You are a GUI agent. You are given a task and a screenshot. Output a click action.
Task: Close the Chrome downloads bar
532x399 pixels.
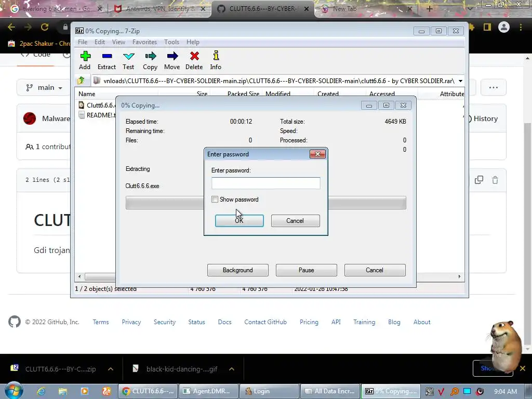523,368
